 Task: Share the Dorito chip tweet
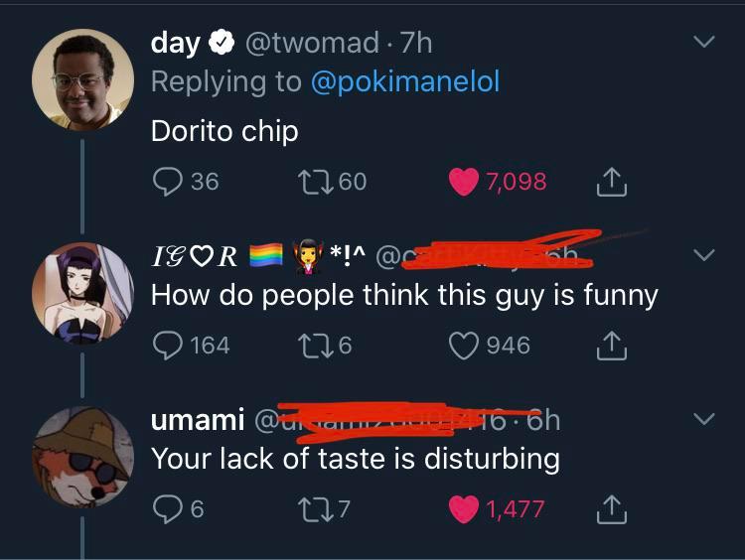612,182
